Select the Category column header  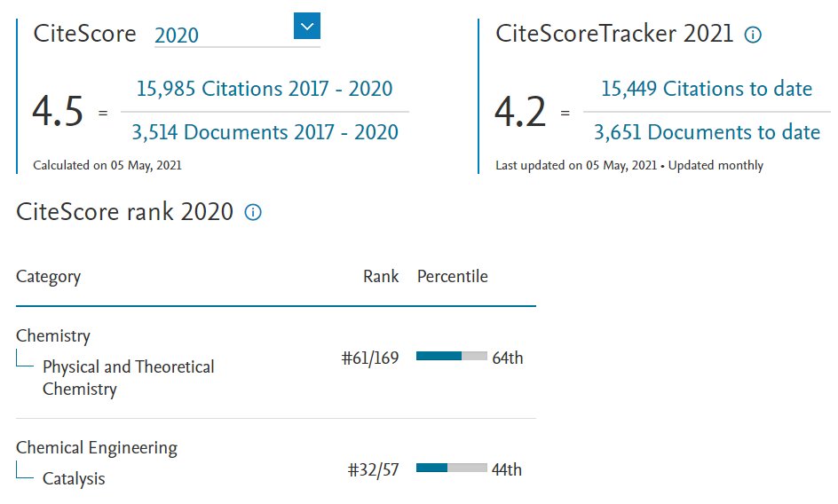point(48,277)
